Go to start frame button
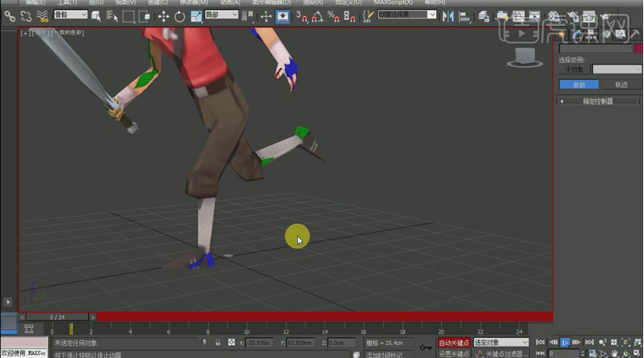Image resolution: width=644 pixels, height=358 pixels. 540,342
